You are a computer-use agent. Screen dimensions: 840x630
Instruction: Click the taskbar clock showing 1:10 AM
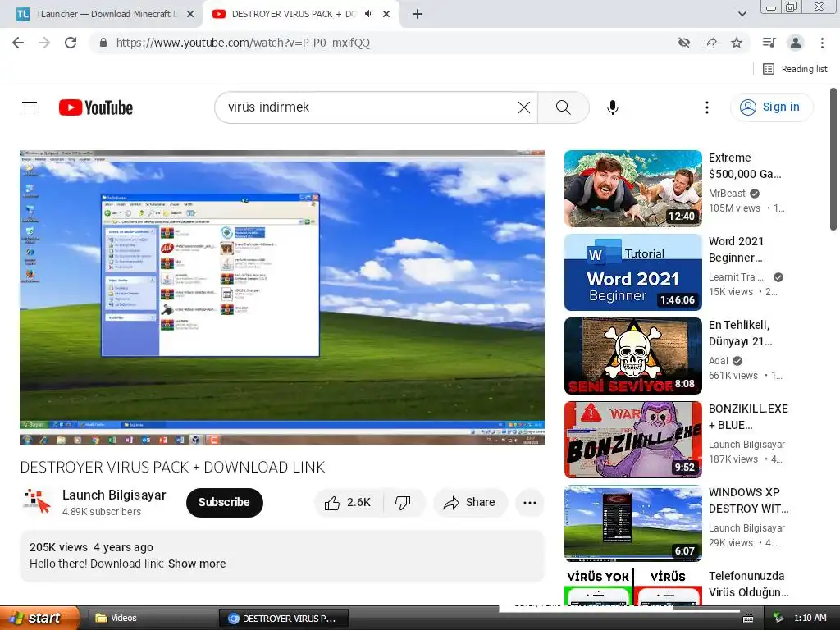click(810, 618)
